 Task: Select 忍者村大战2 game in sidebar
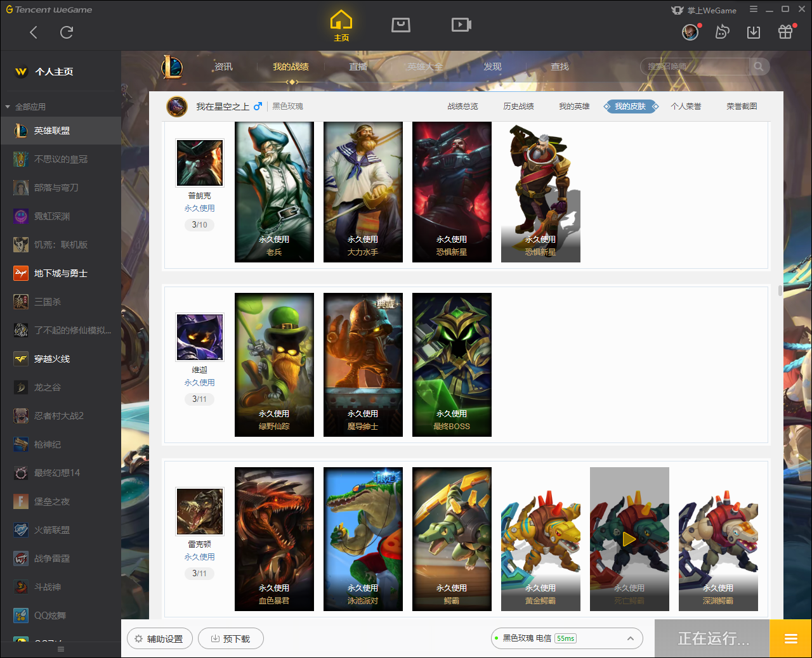pos(60,416)
